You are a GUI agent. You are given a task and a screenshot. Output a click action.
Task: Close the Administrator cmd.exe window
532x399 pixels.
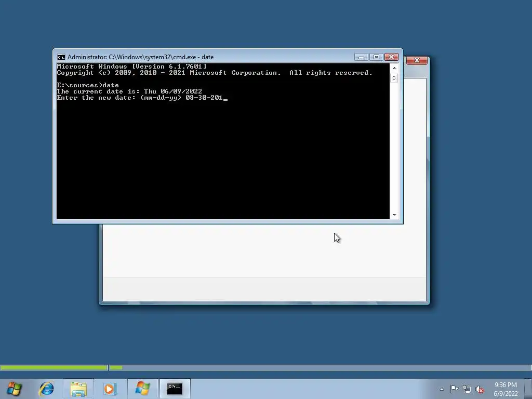391,57
